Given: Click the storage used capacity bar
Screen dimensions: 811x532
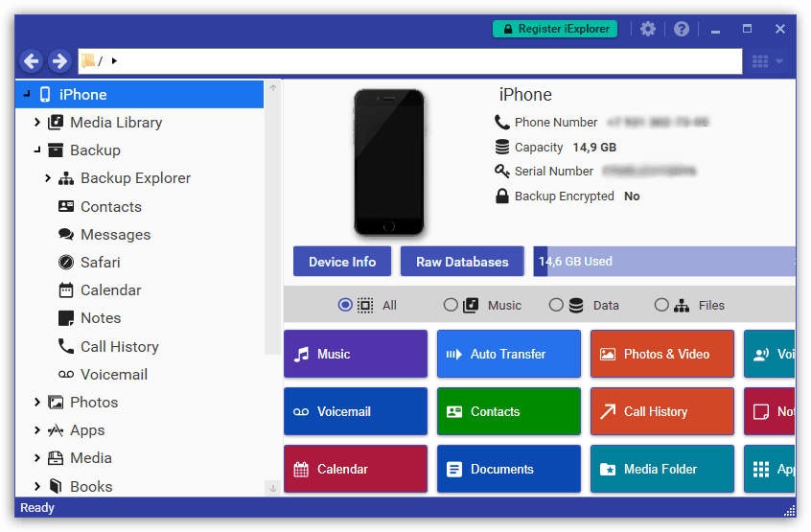Looking at the screenshot, I should click(x=663, y=262).
